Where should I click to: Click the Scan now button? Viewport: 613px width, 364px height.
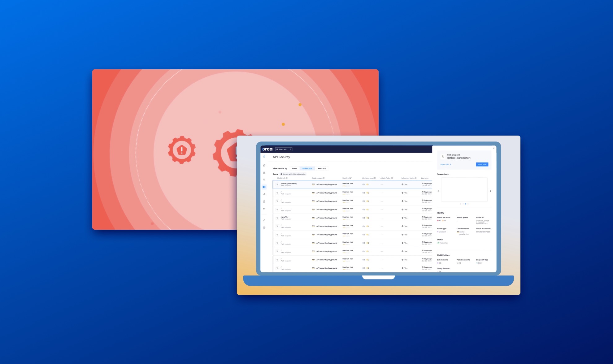click(x=482, y=164)
